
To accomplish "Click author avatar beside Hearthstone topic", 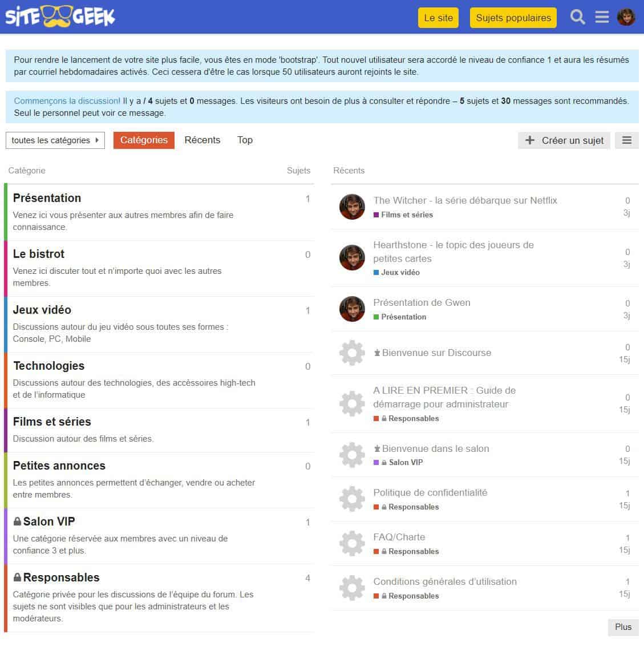I will [352, 258].
